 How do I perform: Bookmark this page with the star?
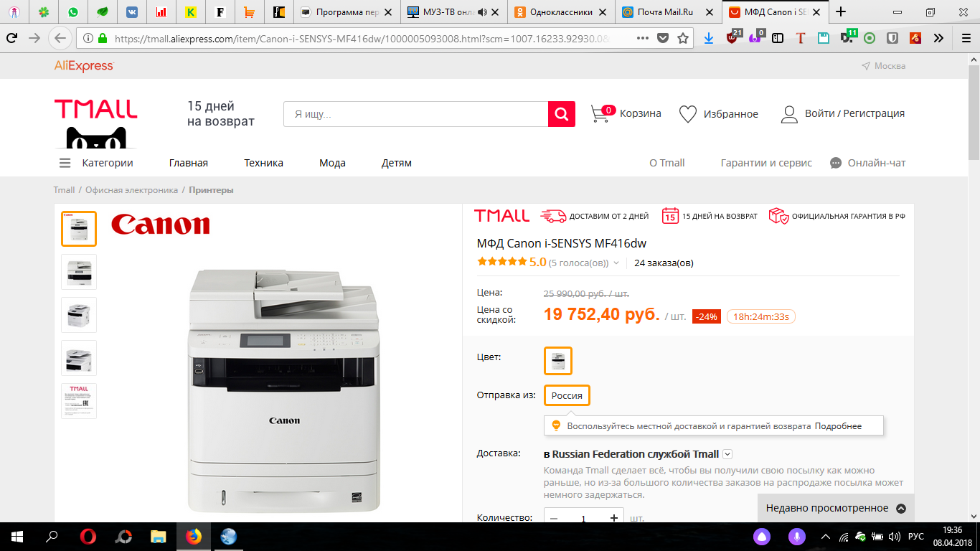point(683,38)
